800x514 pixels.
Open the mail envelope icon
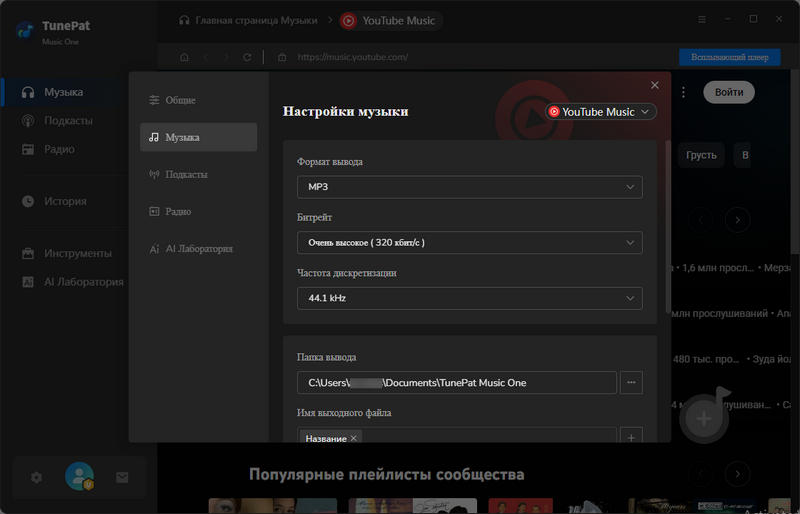pyautogui.click(x=122, y=478)
